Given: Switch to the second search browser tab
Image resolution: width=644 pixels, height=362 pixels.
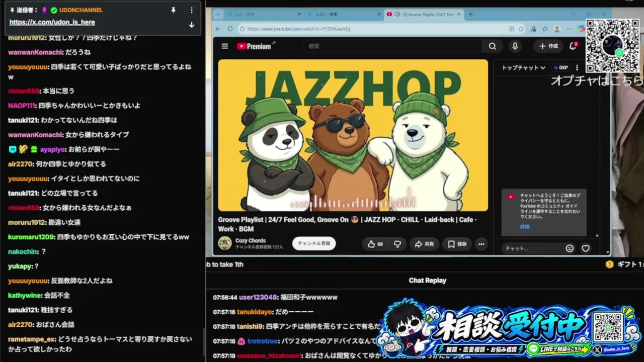Looking at the screenshot, I should (344, 14).
